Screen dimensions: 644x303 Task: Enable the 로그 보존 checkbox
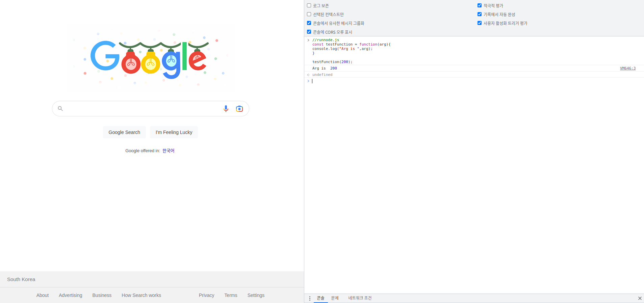click(309, 5)
